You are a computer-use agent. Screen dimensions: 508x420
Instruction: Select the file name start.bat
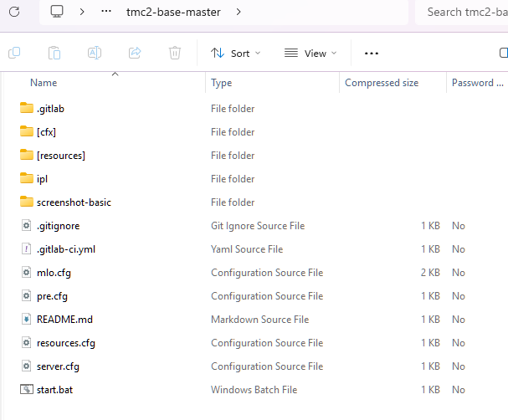point(54,390)
